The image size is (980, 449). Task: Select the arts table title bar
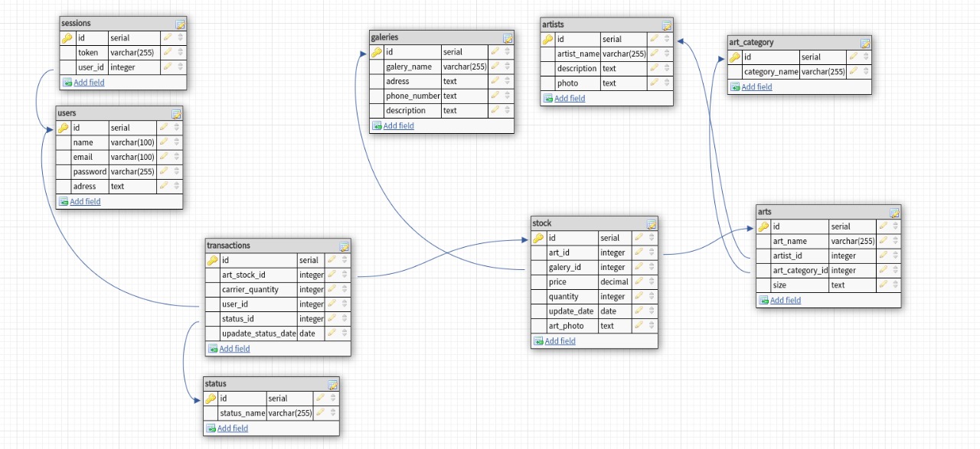pyautogui.click(x=828, y=212)
